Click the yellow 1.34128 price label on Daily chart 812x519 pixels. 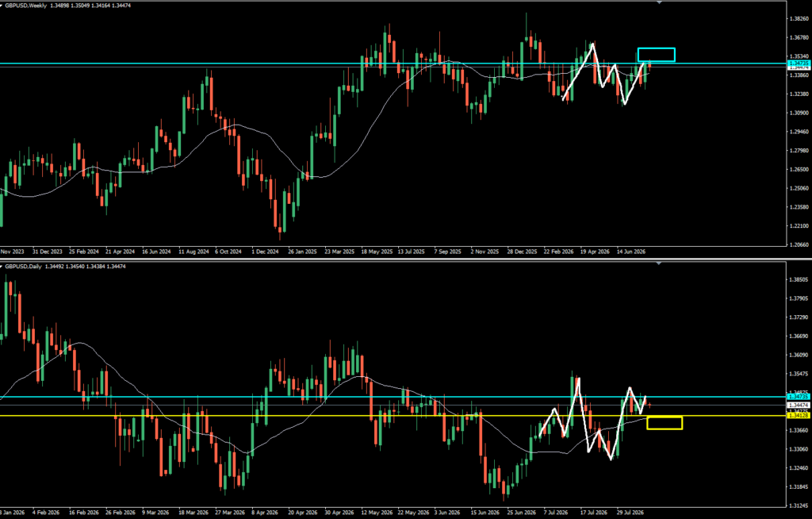click(799, 415)
